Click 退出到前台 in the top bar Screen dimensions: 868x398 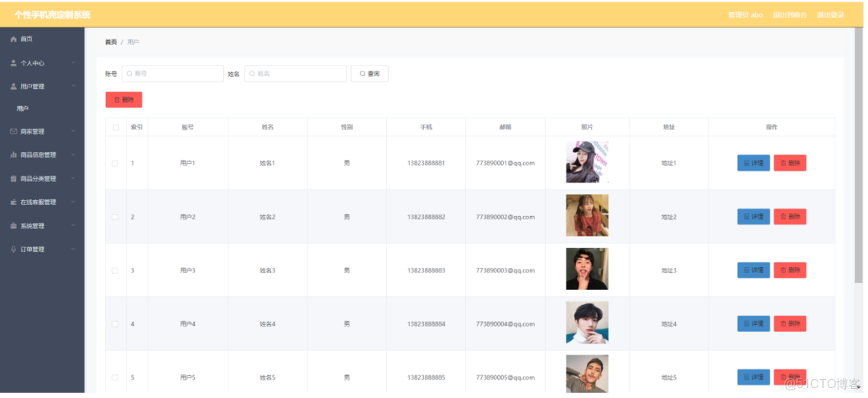tap(790, 15)
